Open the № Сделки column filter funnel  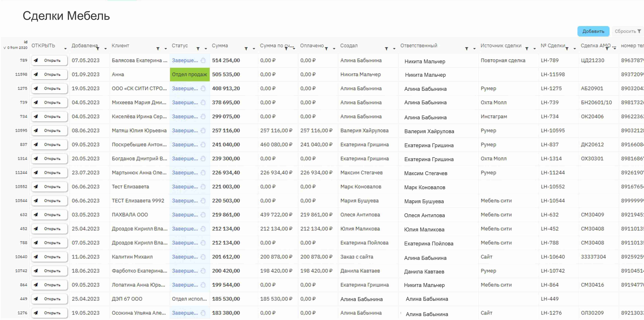coord(567,49)
